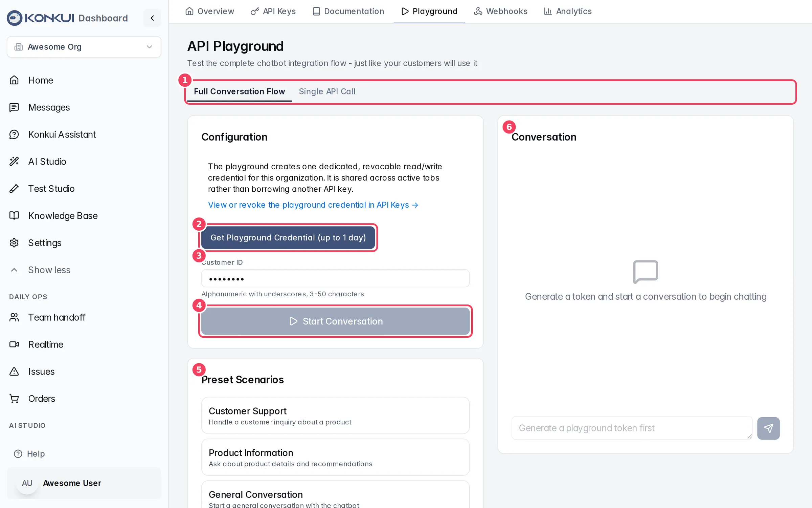Click the Settings gear icon
812x508 pixels.
pyautogui.click(x=14, y=243)
